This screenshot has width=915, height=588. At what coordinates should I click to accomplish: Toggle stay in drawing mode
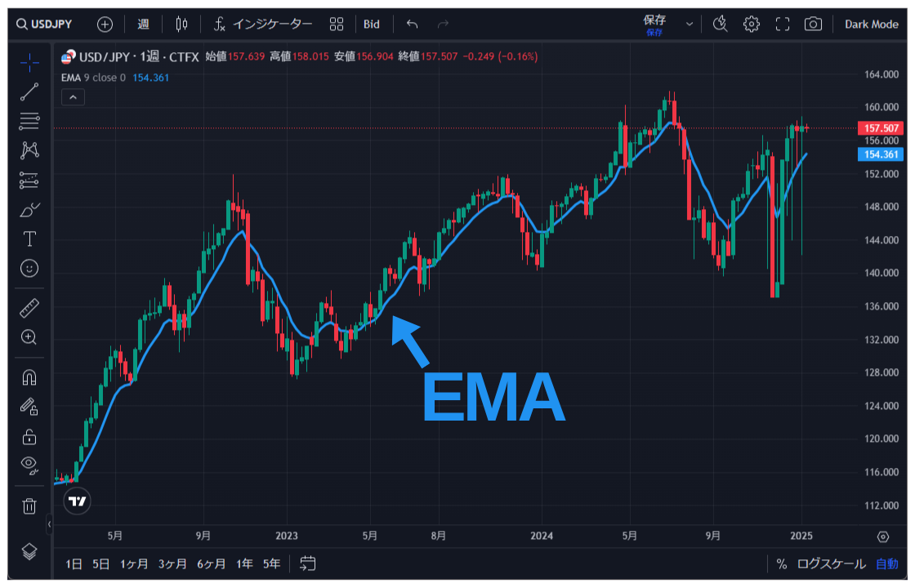click(x=29, y=407)
